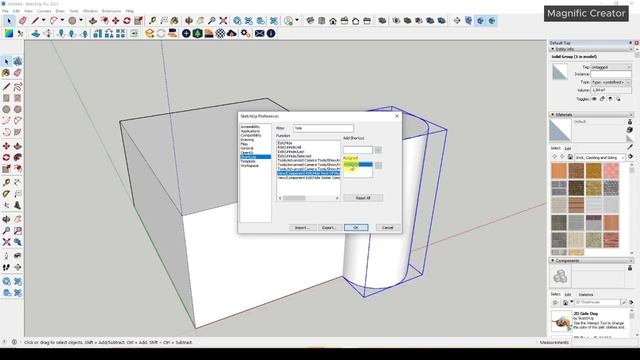Click the remove button beside Assigned shortcut list
The image size is (640, 360).
378,165
